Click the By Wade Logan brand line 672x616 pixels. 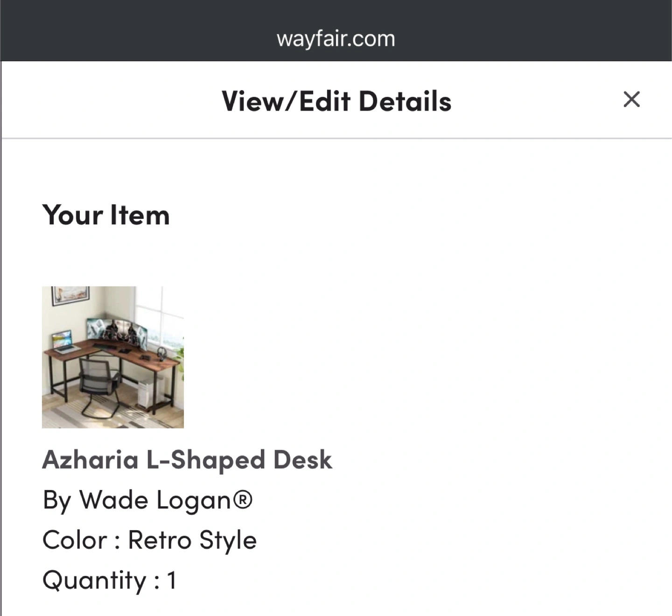[147, 501]
